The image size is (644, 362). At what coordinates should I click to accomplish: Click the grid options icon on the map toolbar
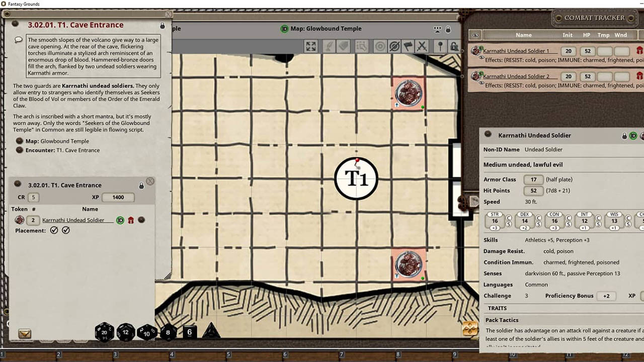(361, 46)
